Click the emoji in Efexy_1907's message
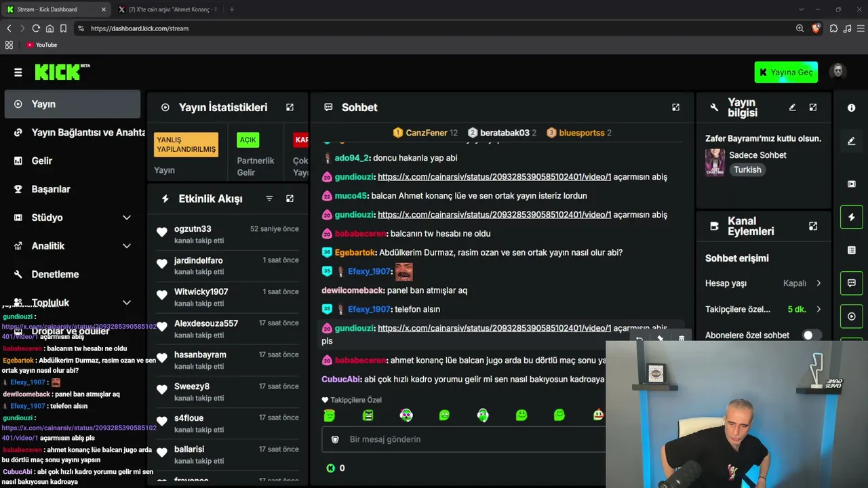The height and width of the screenshot is (488, 868). point(403,272)
